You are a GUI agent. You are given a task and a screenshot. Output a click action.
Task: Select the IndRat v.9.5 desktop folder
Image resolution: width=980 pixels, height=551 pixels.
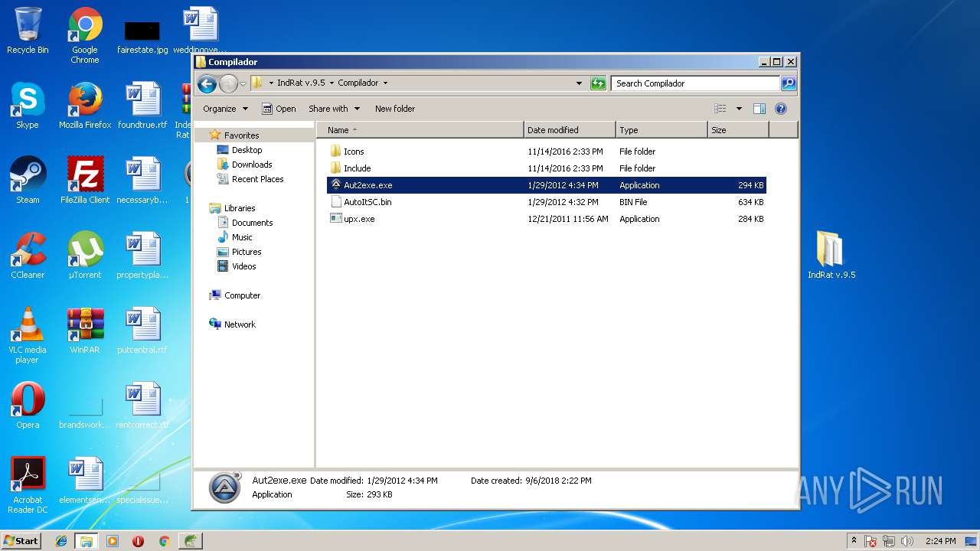pos(831,256)
